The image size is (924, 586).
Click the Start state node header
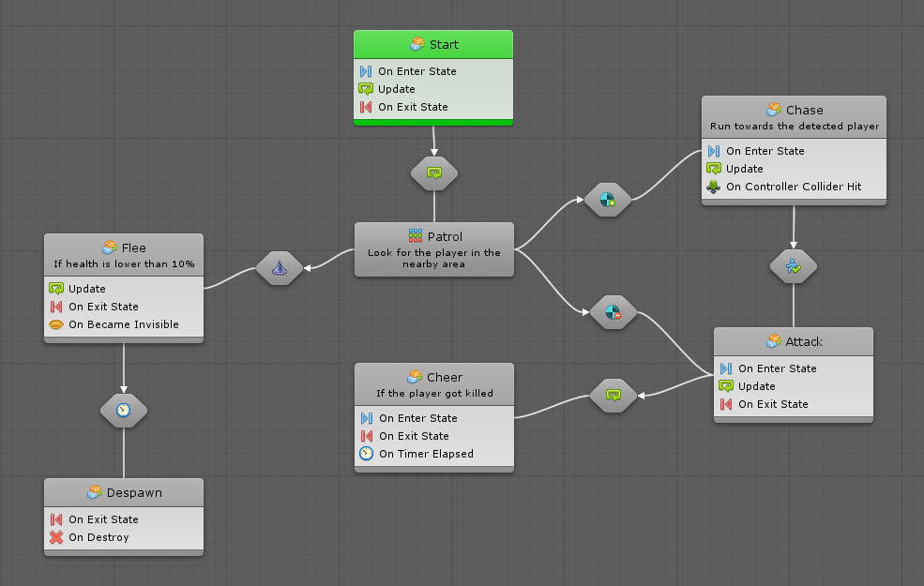(x=433, y=44)
